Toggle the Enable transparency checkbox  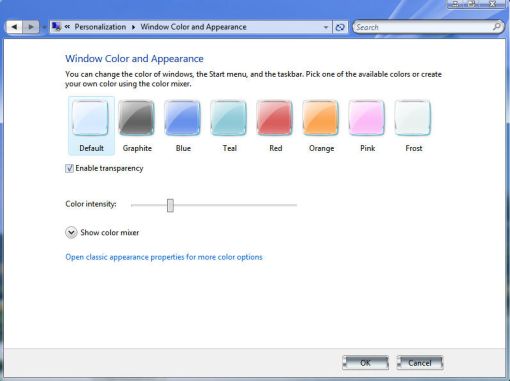click(x=69, y=168)
